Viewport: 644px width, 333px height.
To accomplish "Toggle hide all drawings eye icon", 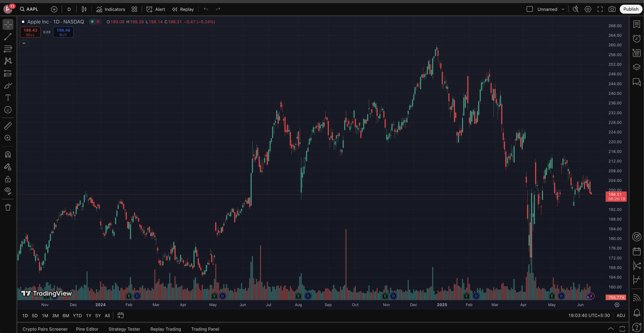I will (x=8, y=191).
